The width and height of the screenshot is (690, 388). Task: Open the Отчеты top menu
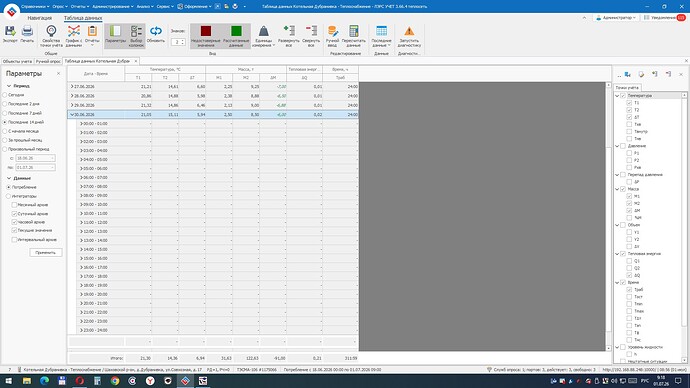[80, 7]
